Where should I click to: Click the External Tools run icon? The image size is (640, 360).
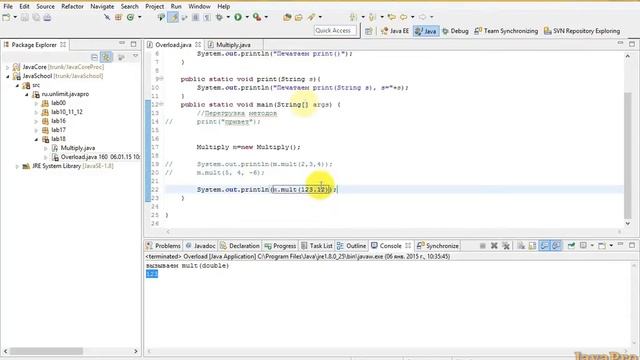257,17
